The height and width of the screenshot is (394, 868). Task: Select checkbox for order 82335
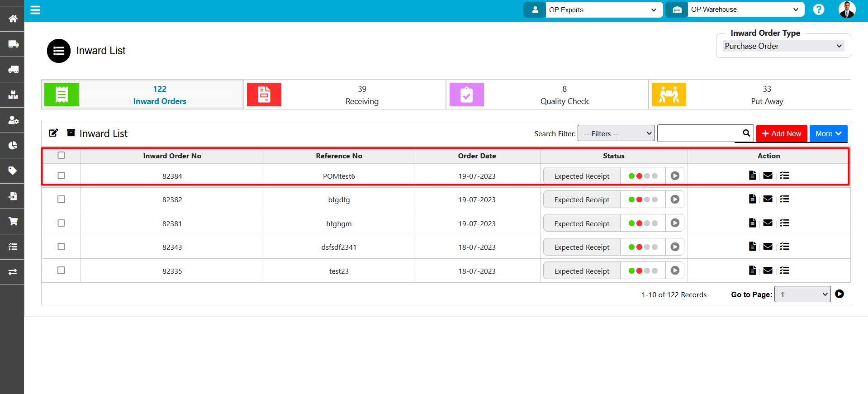(x=62, y=271)
